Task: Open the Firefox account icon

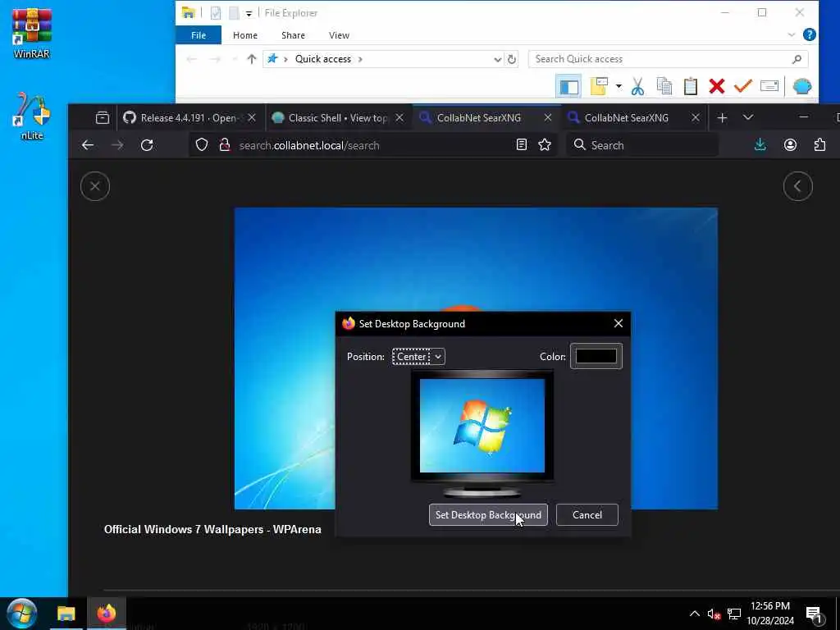Action: [790, 144]
